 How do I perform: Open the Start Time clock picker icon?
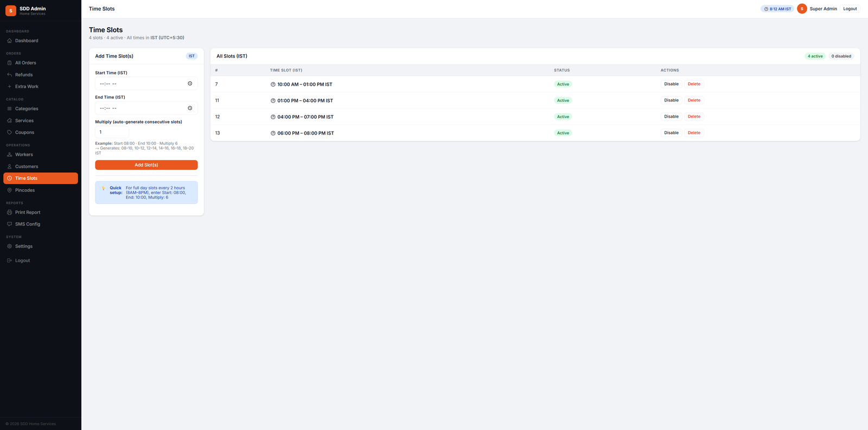[190, 84]
